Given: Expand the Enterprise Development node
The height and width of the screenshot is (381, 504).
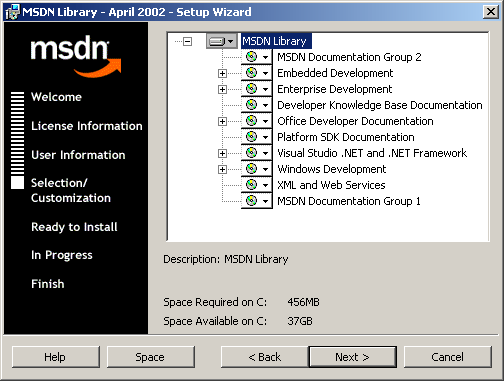Looking at the screenshot, I should pyautogui.click(x=222, y=89).
